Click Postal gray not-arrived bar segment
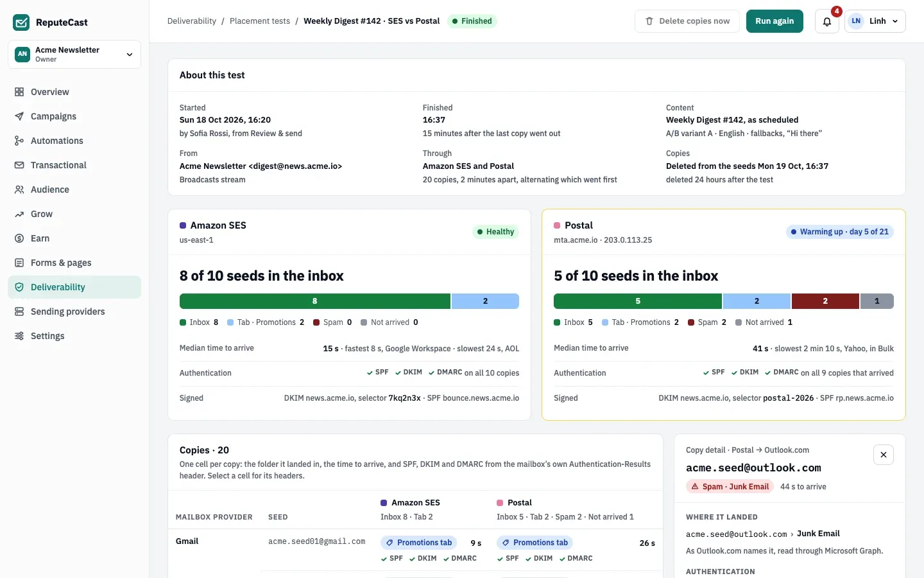This screenshot has height=578, width=924. pyautogui.click(x=877, y=301)
